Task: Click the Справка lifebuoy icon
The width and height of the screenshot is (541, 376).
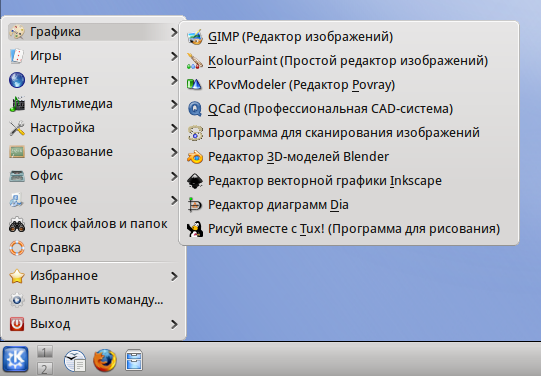Action: coord(17,248)
